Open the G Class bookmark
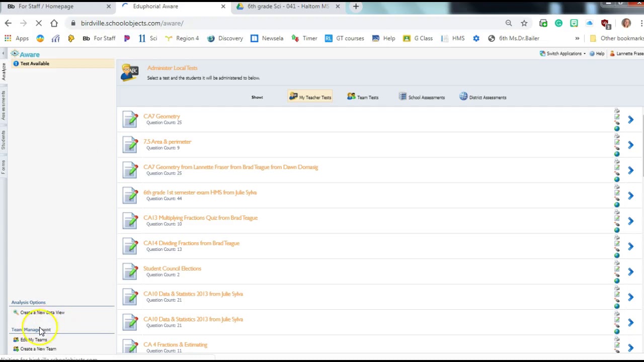 click(x=418, y=38)
